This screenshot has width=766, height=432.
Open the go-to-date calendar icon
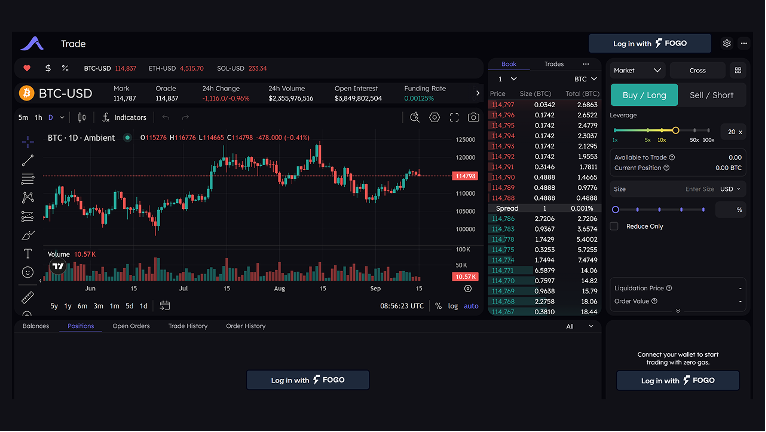point(162,306)
